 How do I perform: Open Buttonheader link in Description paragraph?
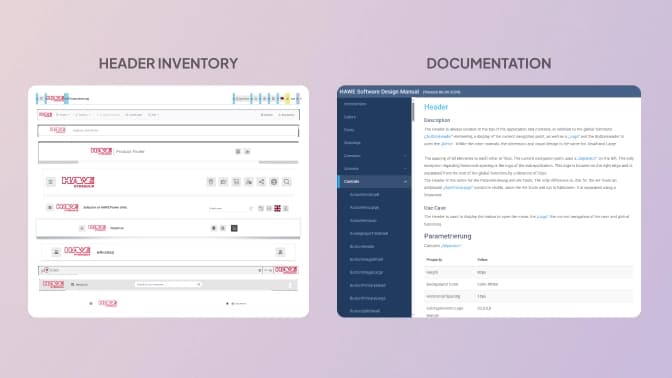[x=438, y=136]
